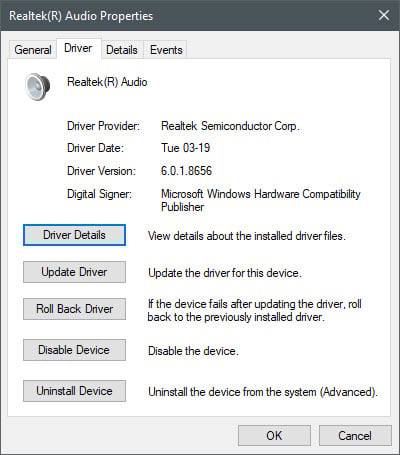Click the Disable Device button
This screenshot has height=455, width=400.
coord(74,350)
